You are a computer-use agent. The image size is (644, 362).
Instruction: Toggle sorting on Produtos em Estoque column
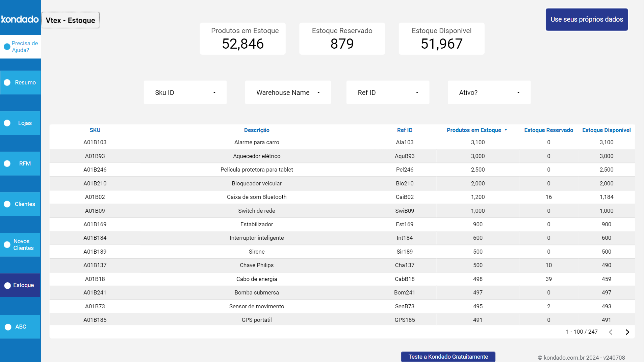click(x=474, y=130)
